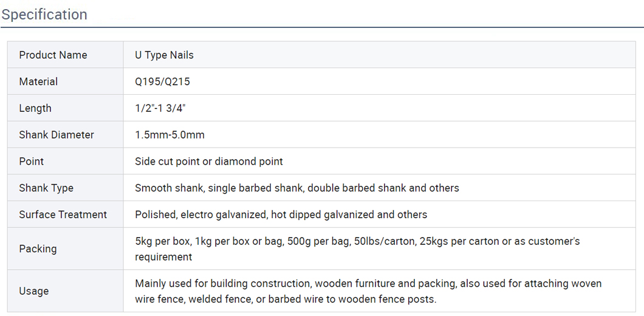The image size is (644, 316).
Task: Select the Packing row label
Action: (x=38, y=249)
